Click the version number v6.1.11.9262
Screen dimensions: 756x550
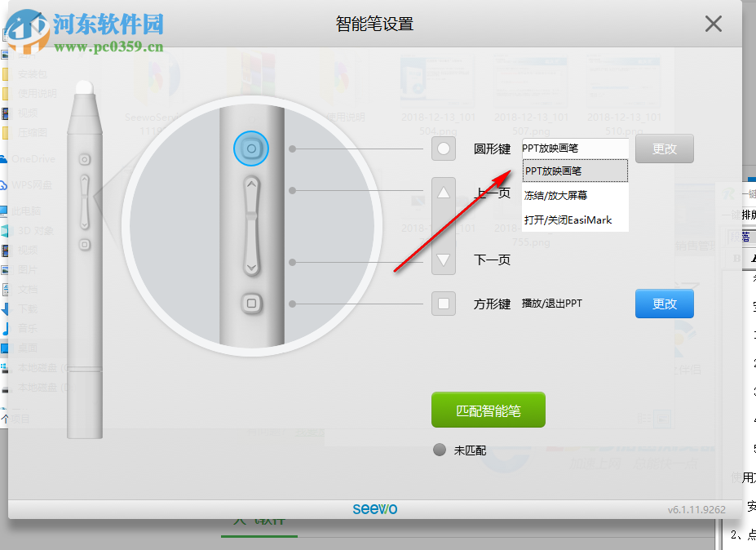click(696, 509)
